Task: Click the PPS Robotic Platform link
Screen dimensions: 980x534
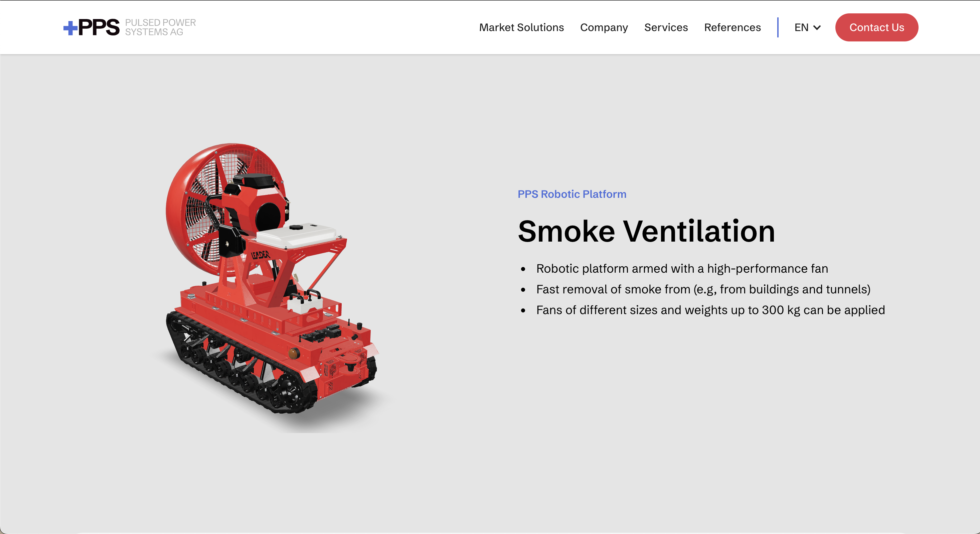Action: pyautogui.click(x=572, y=194)
